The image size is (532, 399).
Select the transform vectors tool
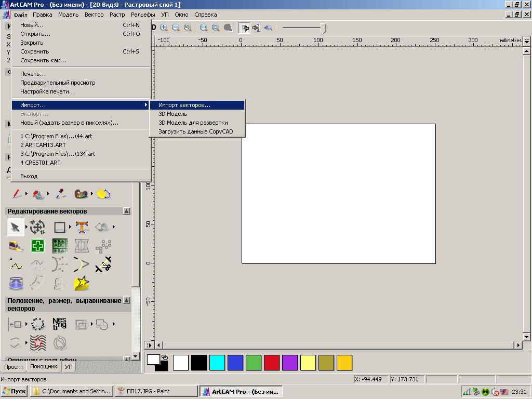tap(37, 227)
